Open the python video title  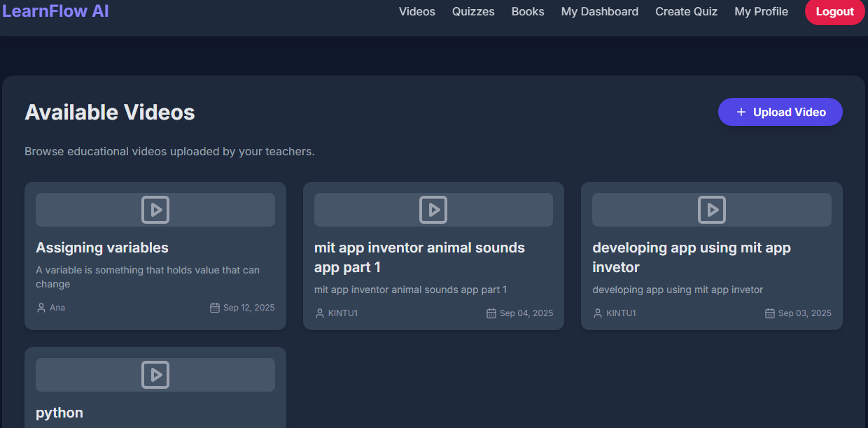59,413
